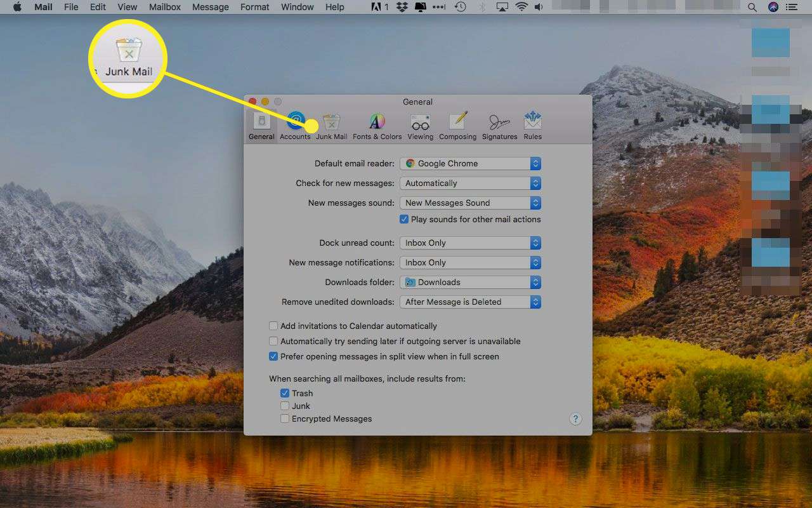
Task: Switch to Fonts & Colors preferences
Action: 377,125
